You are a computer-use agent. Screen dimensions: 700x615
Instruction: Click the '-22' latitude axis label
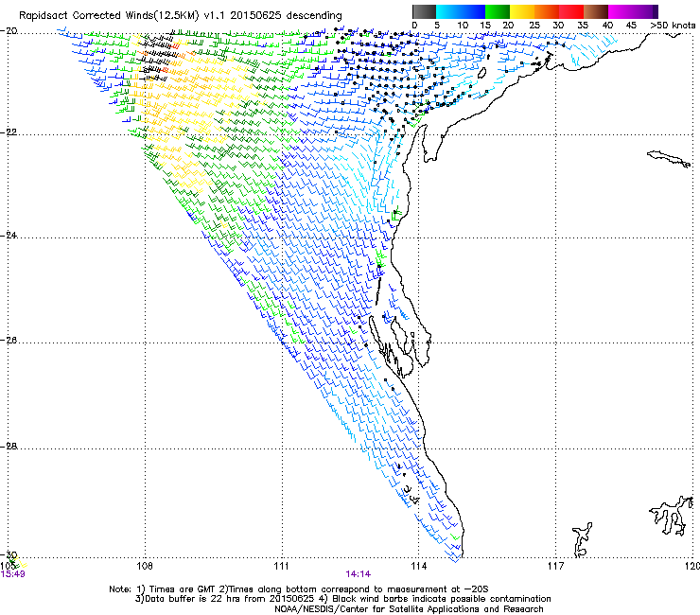9,132
